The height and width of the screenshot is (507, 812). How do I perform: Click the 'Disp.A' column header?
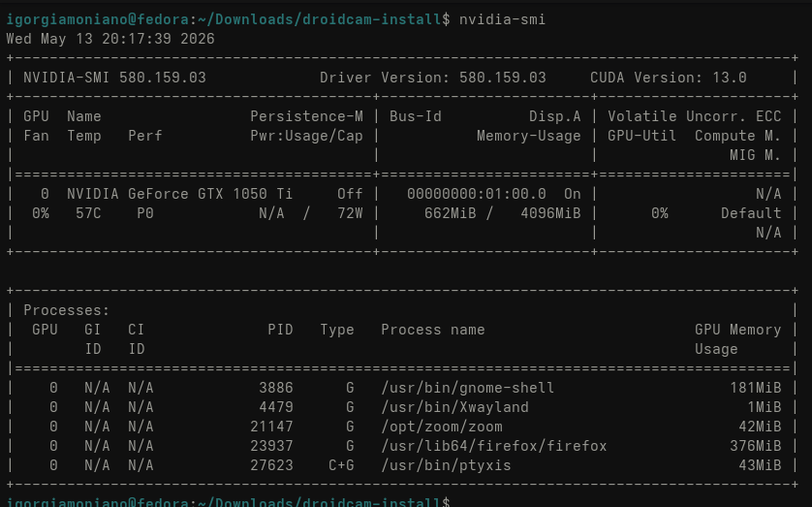tap(554, 116)
